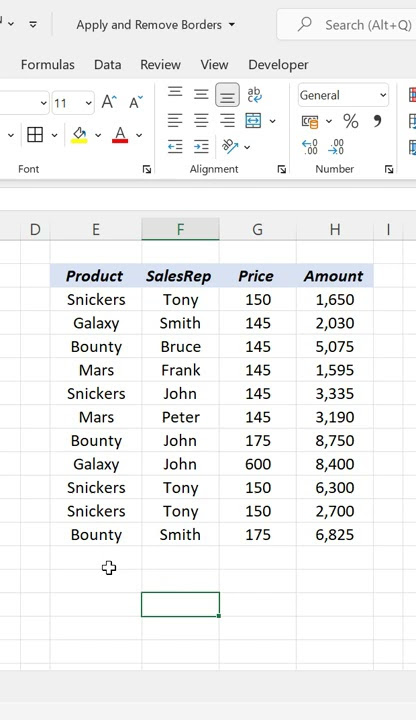416x720 pixels.
Task: Click the Increase Decimal icon
Action: (x=310, y=147)
